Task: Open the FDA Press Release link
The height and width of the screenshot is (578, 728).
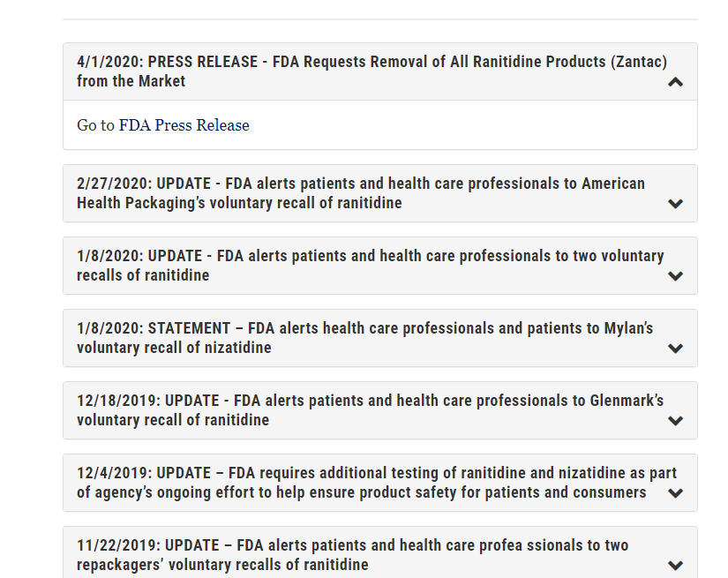Action: [x=184, y=125]
